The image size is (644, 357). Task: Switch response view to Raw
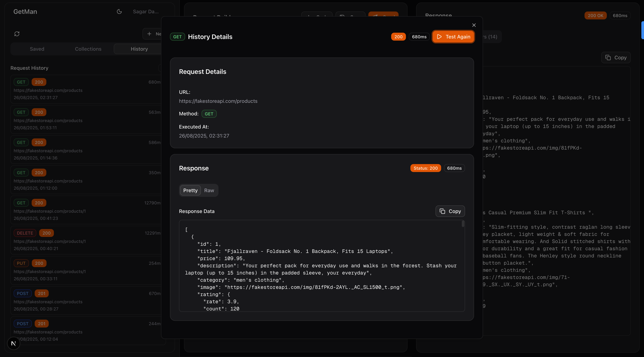pos(209,190)
